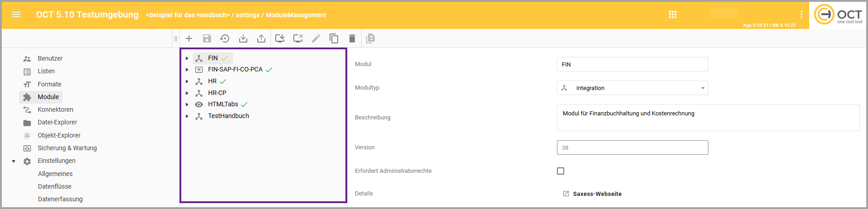Click the upload/export module icon

pos(261,38)
